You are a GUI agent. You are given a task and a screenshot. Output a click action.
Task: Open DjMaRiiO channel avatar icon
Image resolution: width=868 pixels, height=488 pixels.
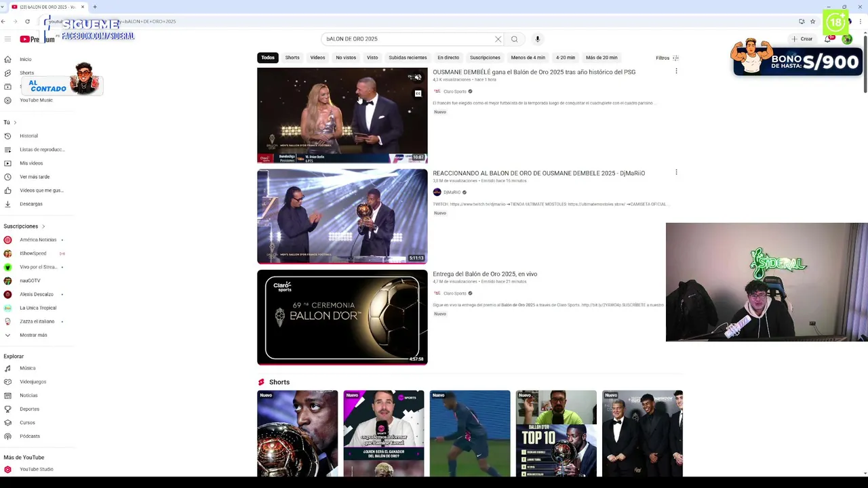(x=437, y=192)
